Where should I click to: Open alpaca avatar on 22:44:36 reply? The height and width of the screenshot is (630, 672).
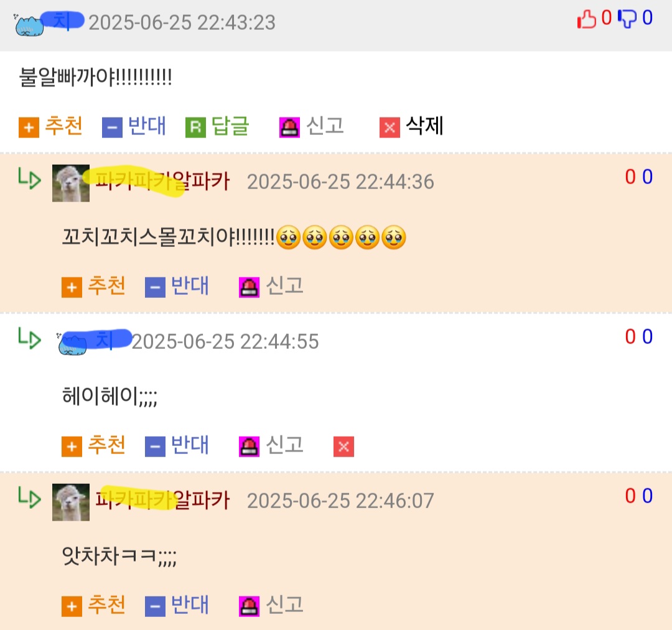[71, 183]
